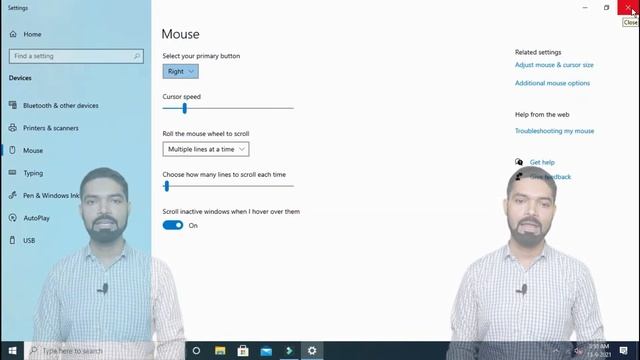
Task: Open Printers & scanners settings
Action: tap(51, 128)
